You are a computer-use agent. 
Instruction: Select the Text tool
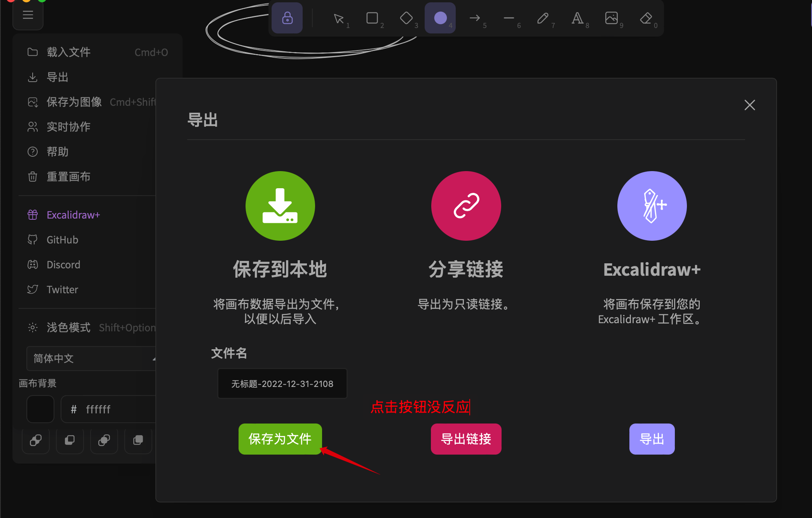pyautogui.click(x=577, y=18)
